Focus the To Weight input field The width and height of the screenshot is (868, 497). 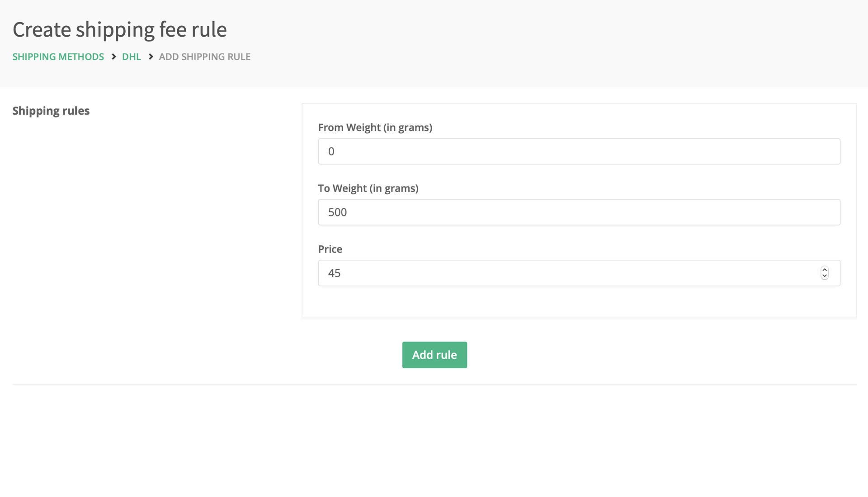(x=579, y=212)
